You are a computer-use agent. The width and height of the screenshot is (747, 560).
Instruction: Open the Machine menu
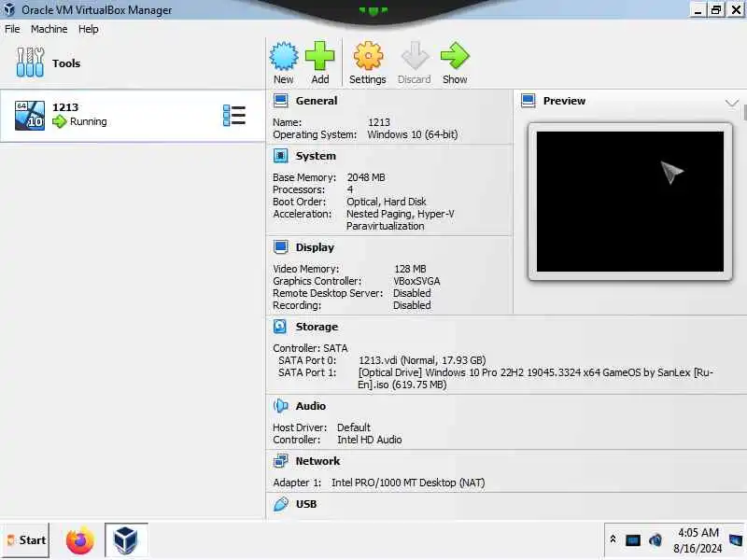point(49,29)
